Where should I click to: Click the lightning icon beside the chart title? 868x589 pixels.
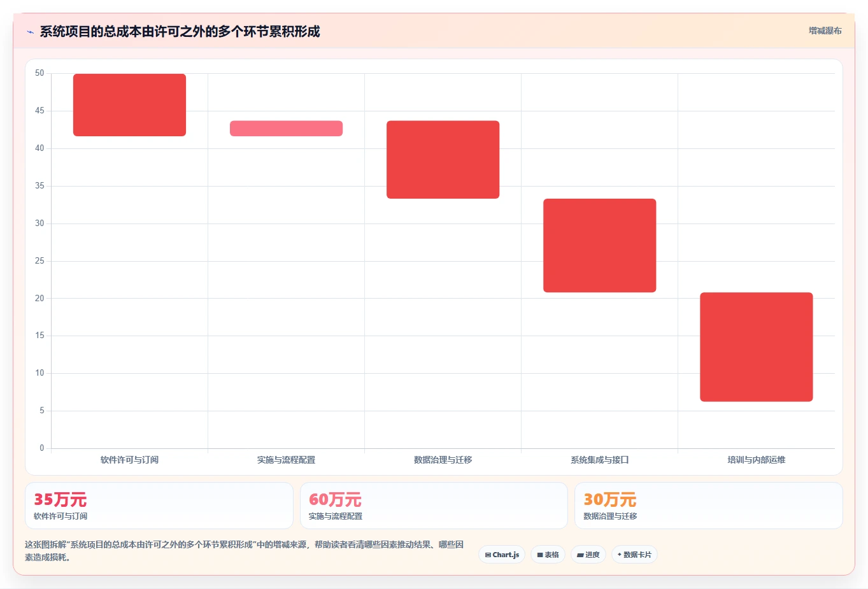[x=30, y=32]
